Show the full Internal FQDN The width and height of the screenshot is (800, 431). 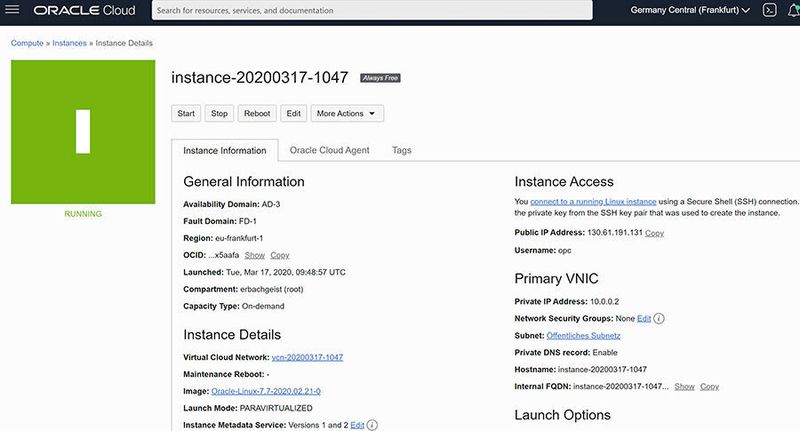684,386
